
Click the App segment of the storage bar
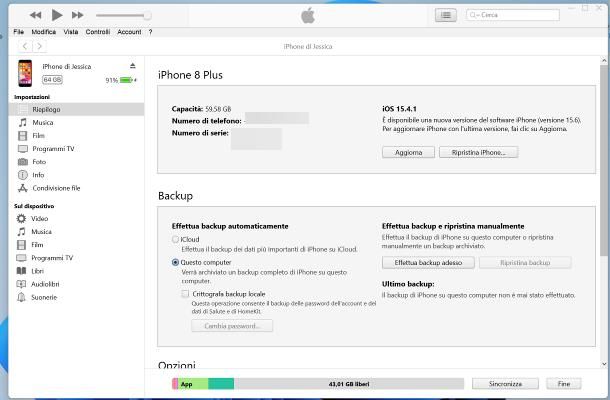pos(193,384)
